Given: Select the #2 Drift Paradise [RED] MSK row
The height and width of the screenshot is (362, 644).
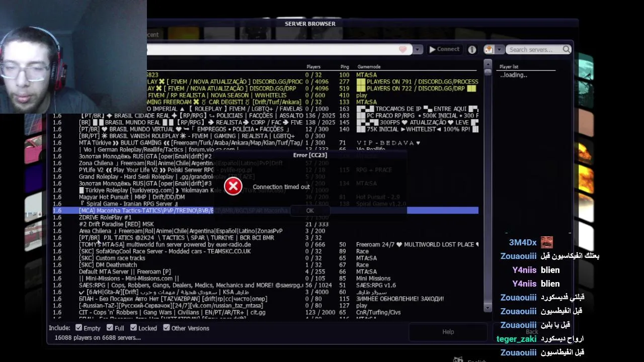Looking at the screenshot, I should (266, 224).
